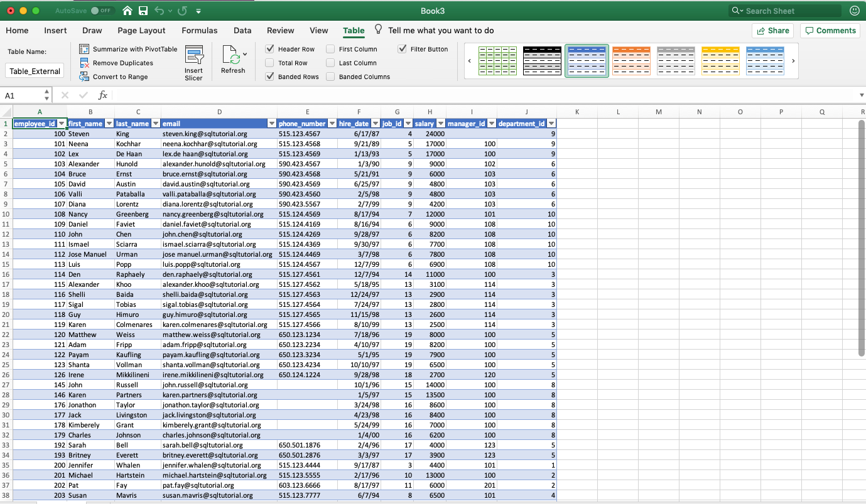Click the Undo arrow icon
This screenshot has height=504, width=866.
[x=160, y=11]
